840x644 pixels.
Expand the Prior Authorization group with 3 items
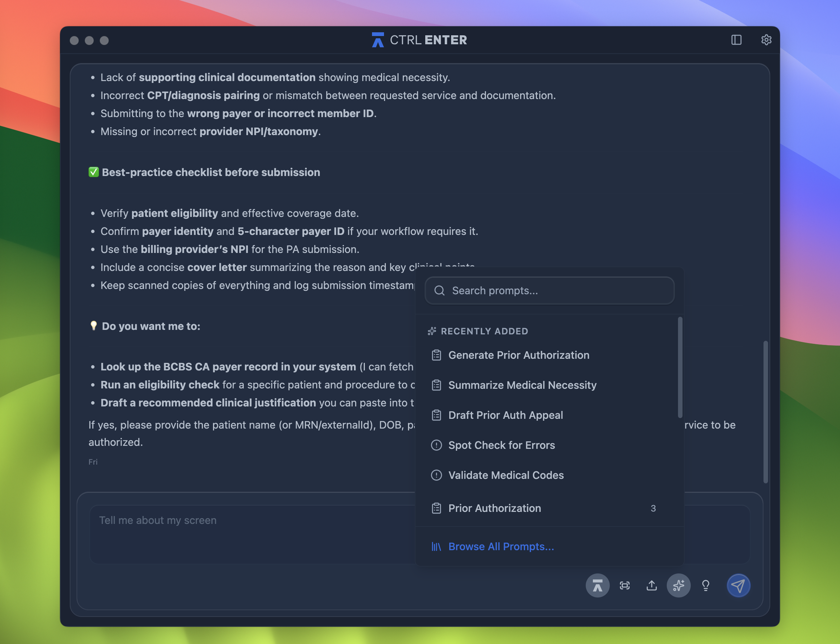pos(494,508)
